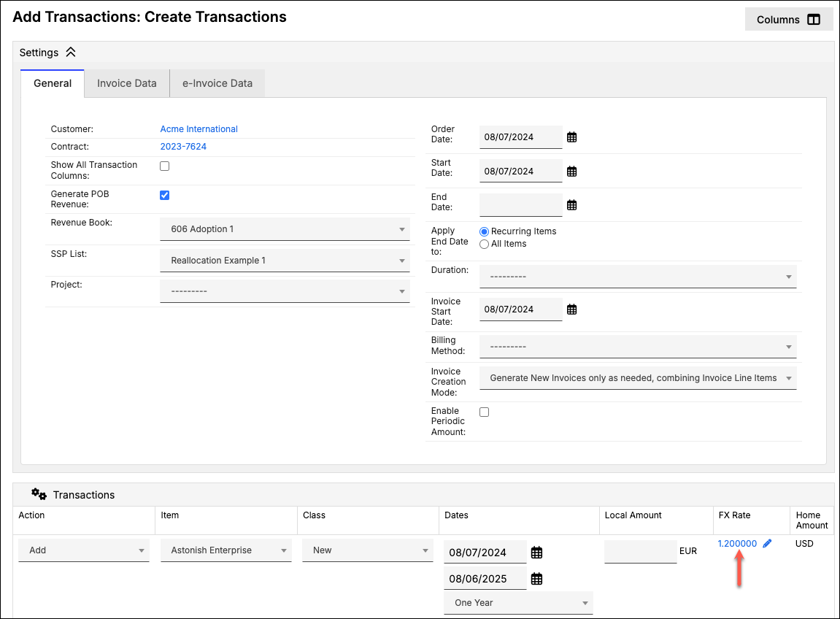Viewport: 840px width, 619px height.
Task: Click transaction end date field 08/06/2025
Action: (485, 579)
